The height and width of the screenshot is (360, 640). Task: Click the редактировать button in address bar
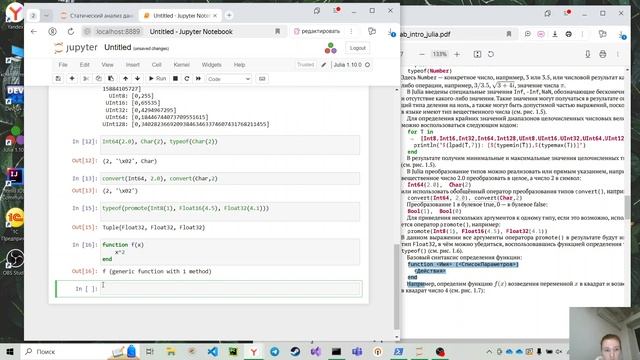point(317,31)
